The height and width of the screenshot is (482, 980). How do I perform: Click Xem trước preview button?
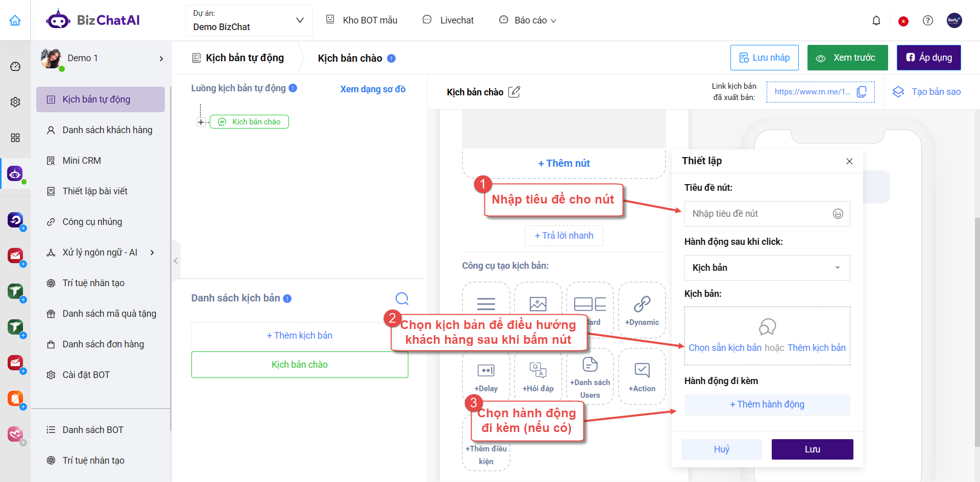click(847, 58)
